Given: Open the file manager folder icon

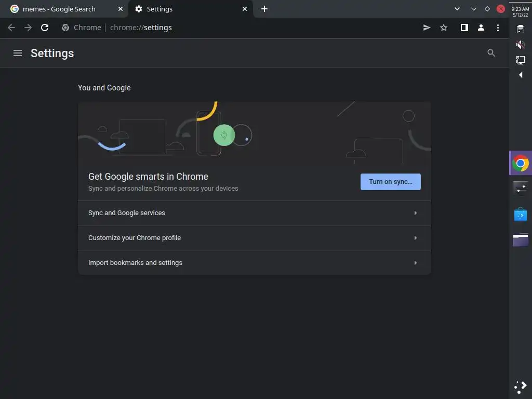Looking at the screenshot, I should 521,240.
